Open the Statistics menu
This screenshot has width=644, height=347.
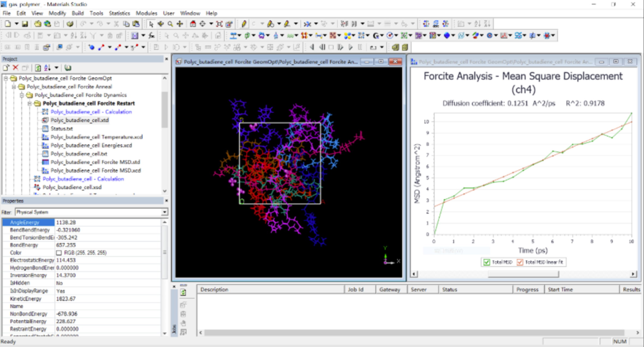click(119, 13)
